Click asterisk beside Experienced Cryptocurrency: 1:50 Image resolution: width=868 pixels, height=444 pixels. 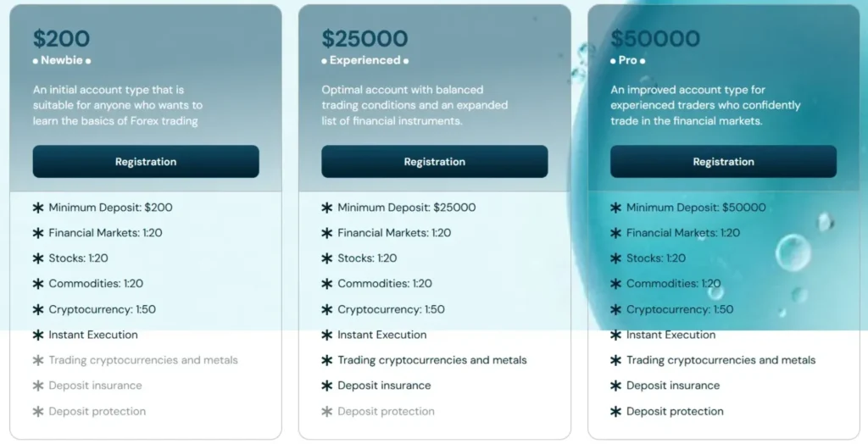tap(327, 309)
